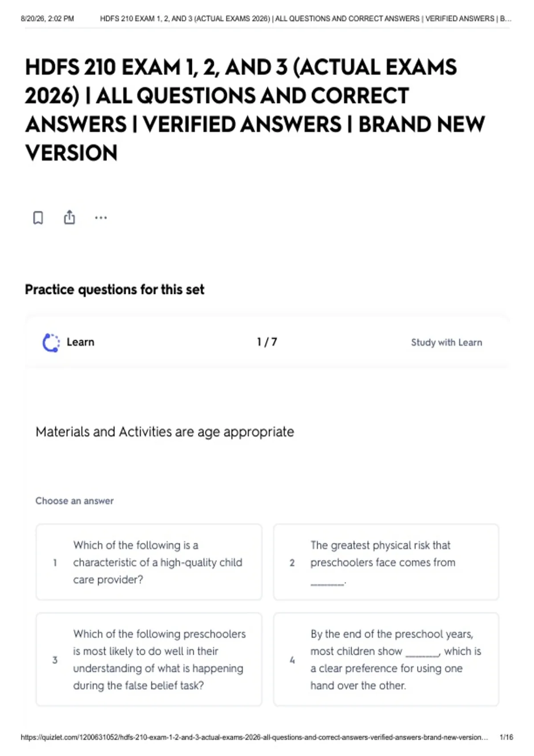The height and width of the screenshot is (756, 534).
Task: Click number 1 badge on first answer
Action: [x=55, y=563]
